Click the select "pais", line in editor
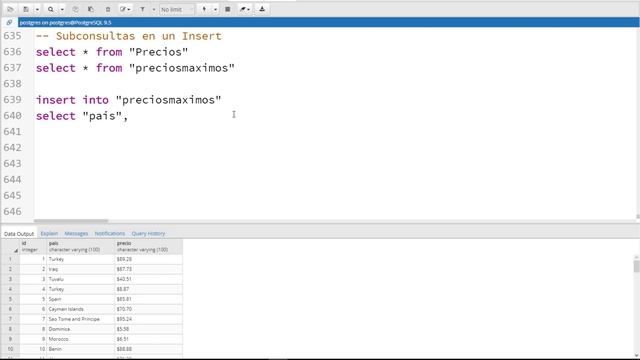Screen dimensions: 640x360 82,116
